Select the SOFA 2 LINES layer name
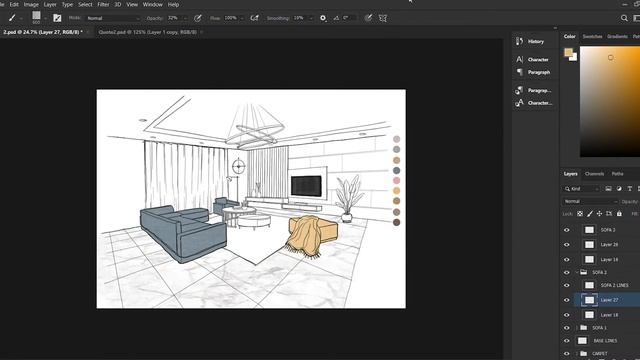 pos(614,285)
